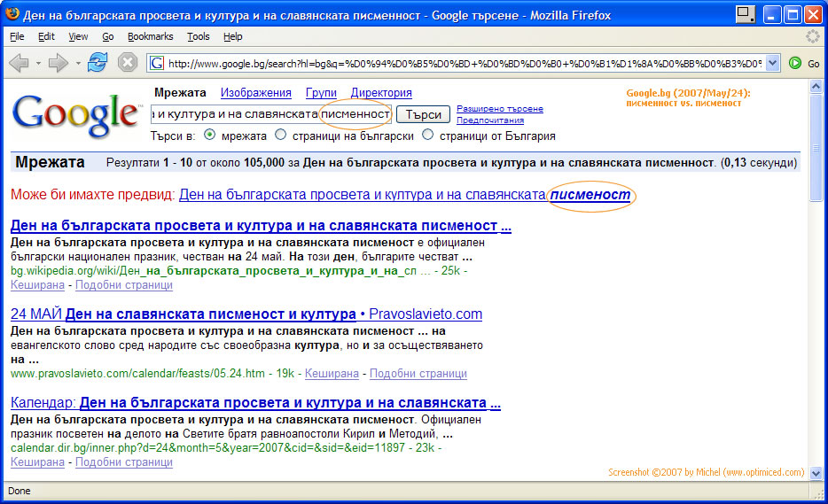Open the Go menu
828x504 pixels.
(x=108, y=36)
